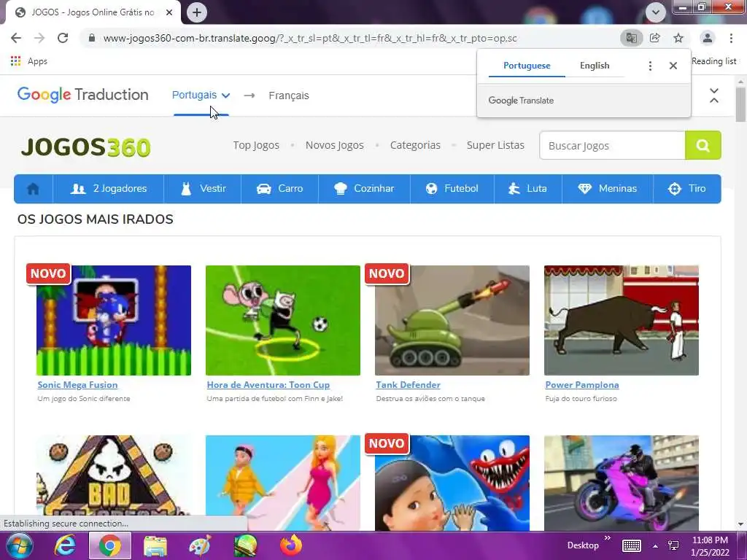Close the translate popup
747x560 pixels.
(673, 66)
